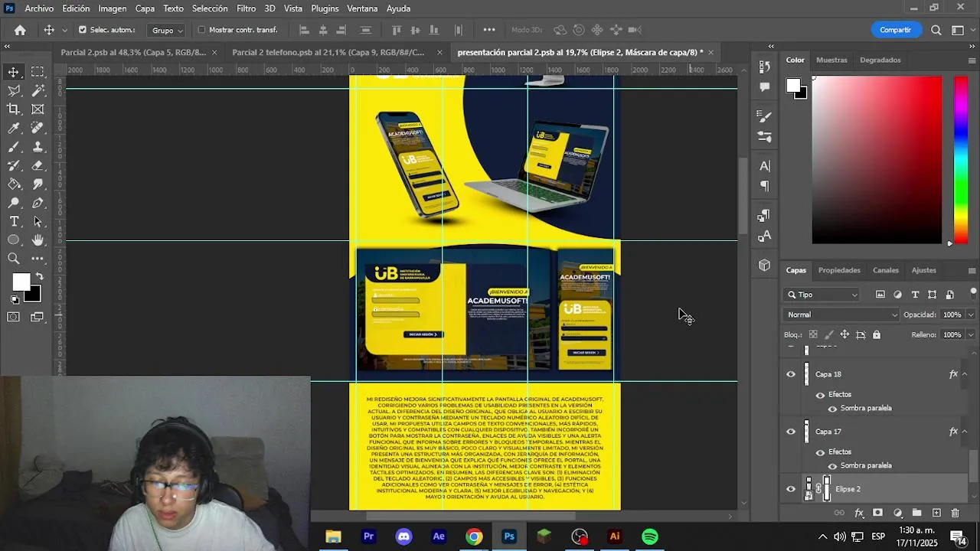Select the Horizontal Type tool

coord(14,221)
